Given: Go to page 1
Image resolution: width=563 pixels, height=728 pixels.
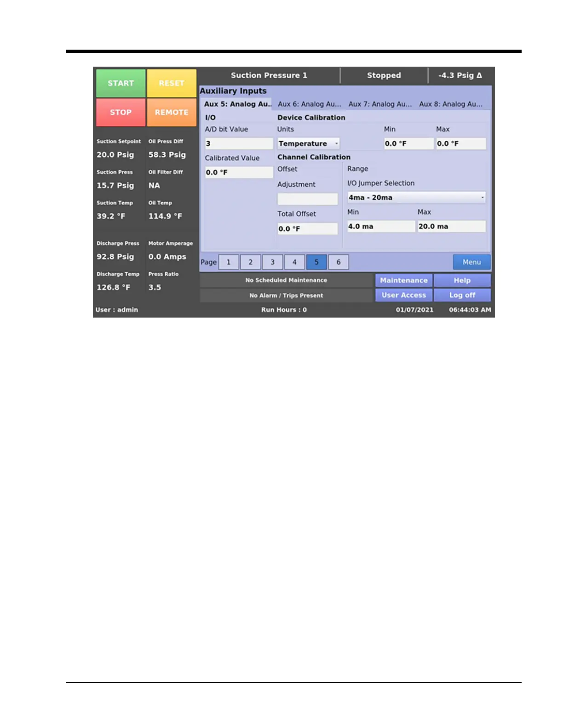Looking at the screenshot, I should pos(229,262).
